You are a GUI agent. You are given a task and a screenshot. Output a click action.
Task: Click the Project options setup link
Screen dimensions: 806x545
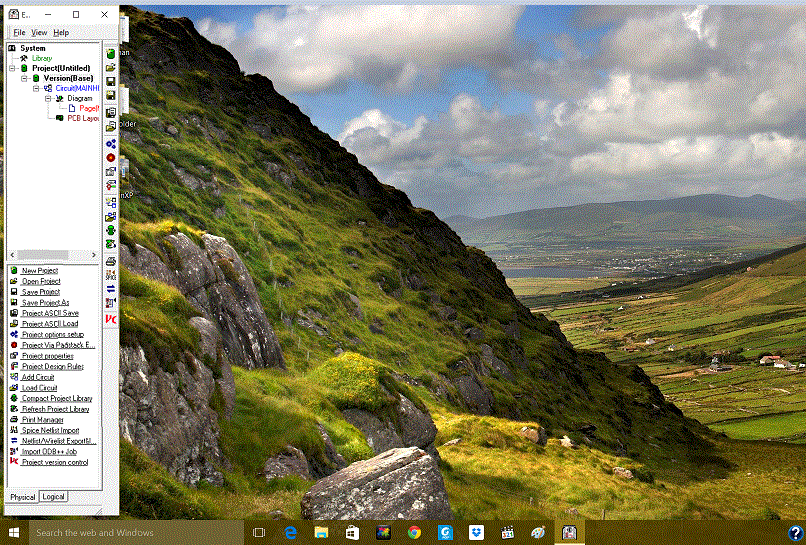[x=52, y=334]
